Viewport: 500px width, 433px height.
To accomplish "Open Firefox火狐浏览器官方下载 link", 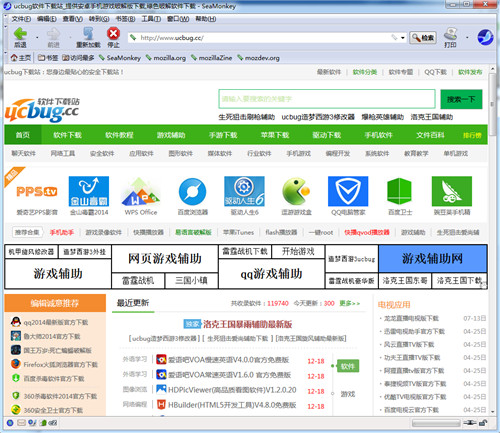I will coord(60,364).
